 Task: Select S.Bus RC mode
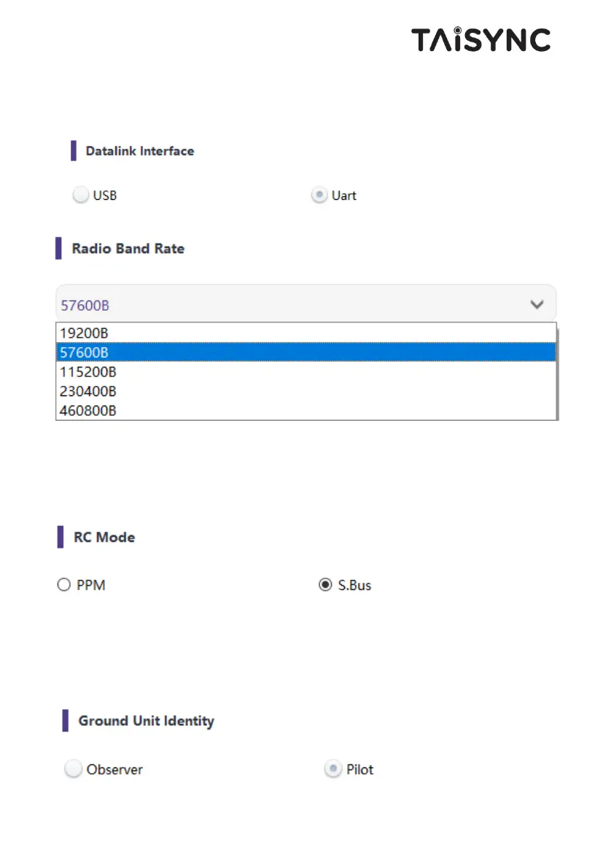click(325, 585)
